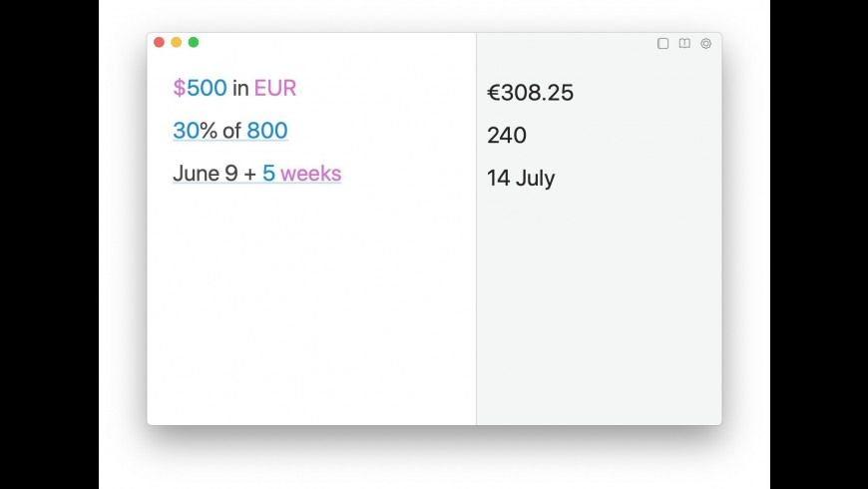Place cursor on 30% in second line
The height and width of the screenshot is (489, 868).
click(194, 131)
